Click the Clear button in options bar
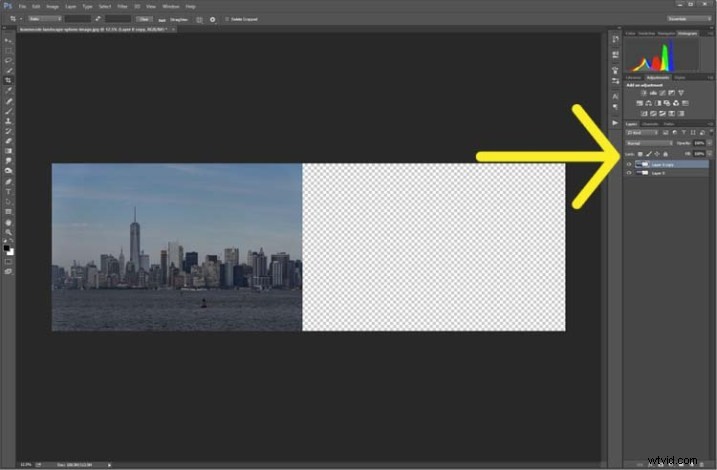This screenshot has width=717, height=470. tap(144, 19)
